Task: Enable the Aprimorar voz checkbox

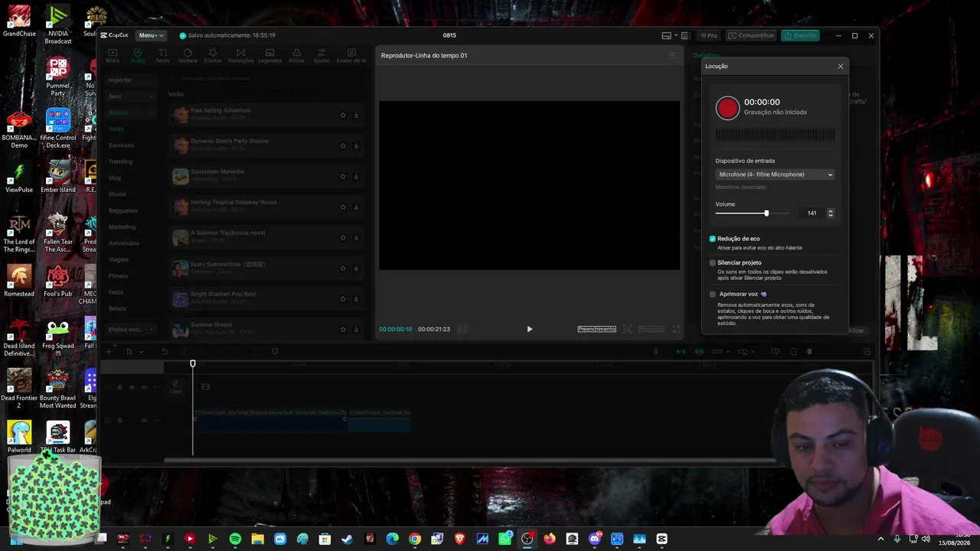Action: click(712, 294)
